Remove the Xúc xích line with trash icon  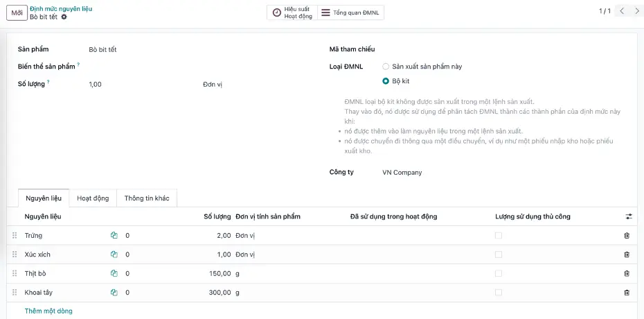(627, 255)
